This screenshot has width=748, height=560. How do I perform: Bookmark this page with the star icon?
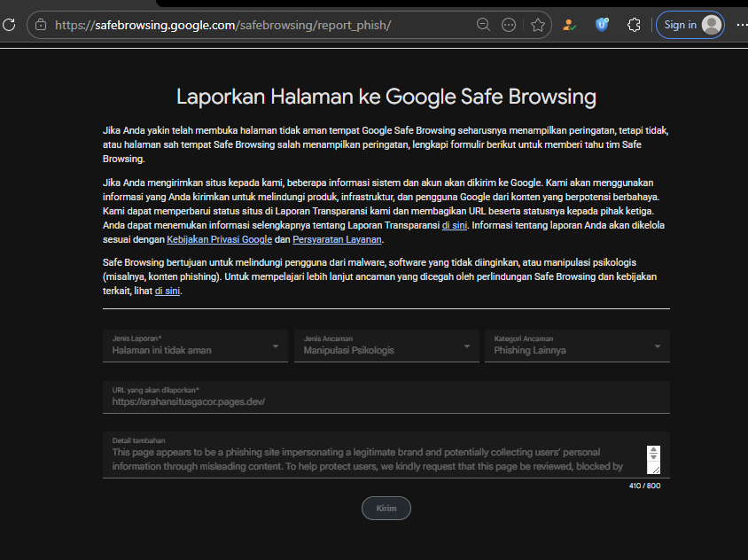[x=538, y=25]
